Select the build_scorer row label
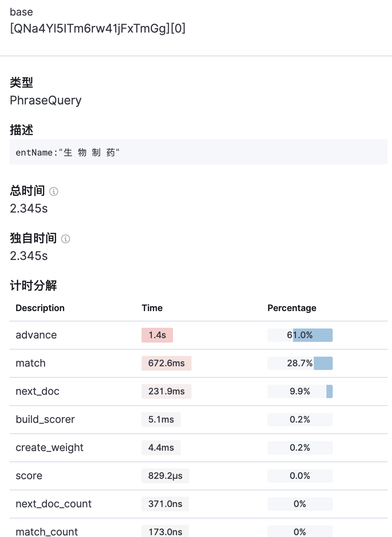 (x=45, y=420)
